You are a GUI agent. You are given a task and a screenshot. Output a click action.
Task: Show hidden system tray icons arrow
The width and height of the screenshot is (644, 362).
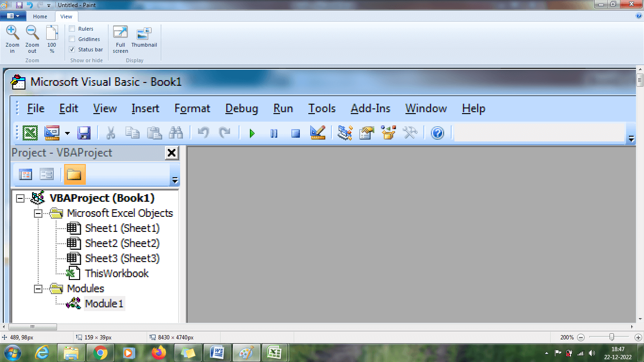[546, 353]
